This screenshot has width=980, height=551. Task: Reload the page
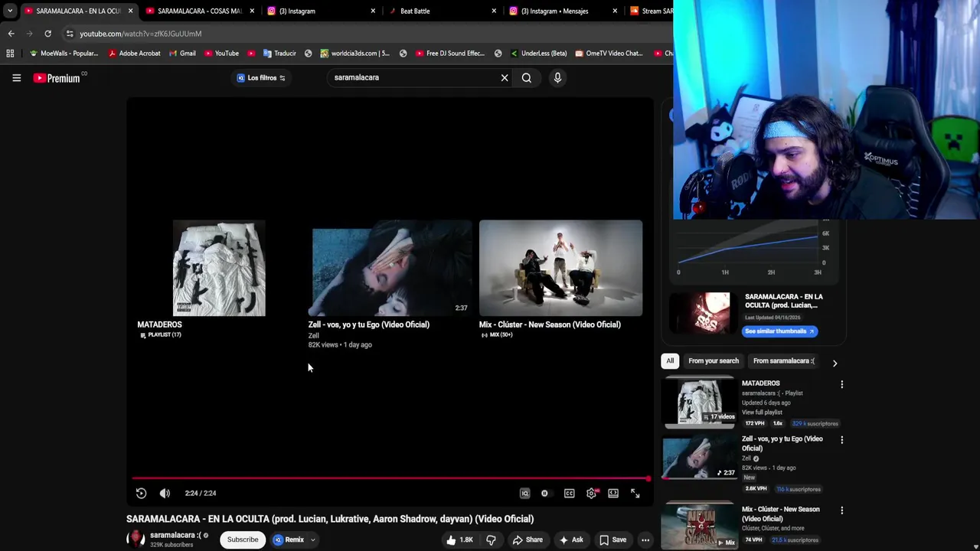[47, 34]
